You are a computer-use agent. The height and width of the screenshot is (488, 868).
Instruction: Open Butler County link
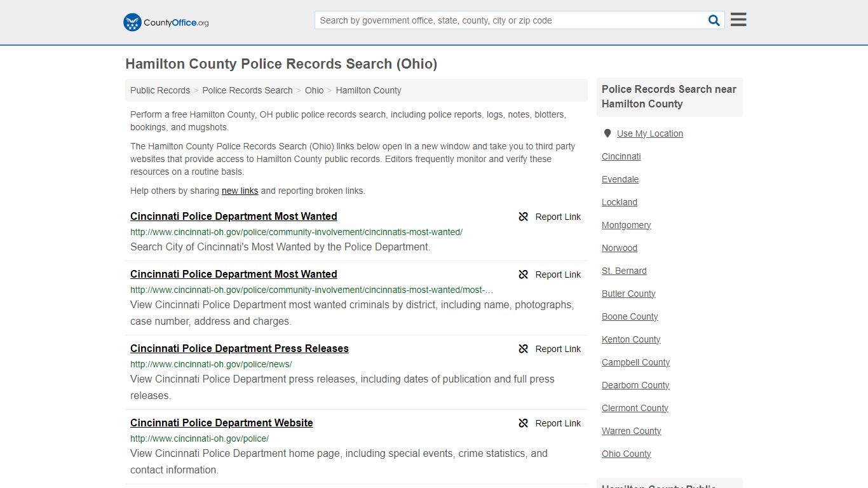[628, 294]
